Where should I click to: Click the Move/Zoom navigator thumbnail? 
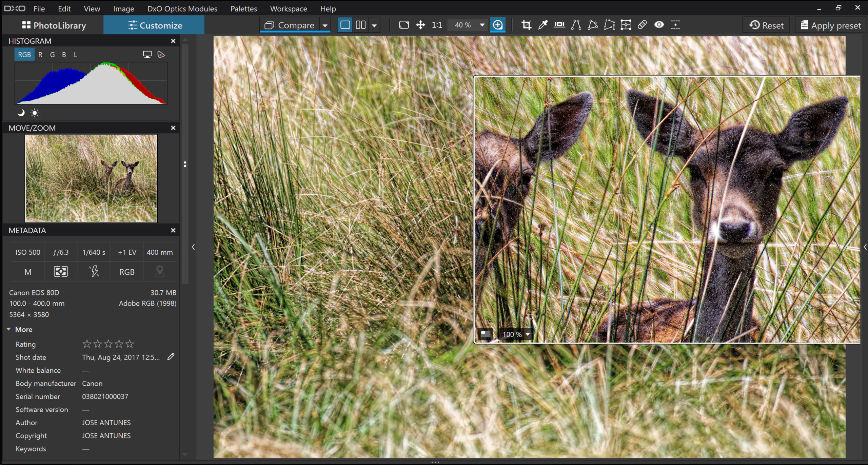pos(91,178)
